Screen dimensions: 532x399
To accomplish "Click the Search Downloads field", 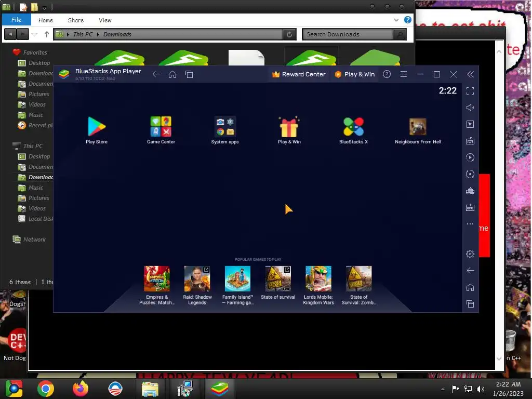I will (348, 34).
